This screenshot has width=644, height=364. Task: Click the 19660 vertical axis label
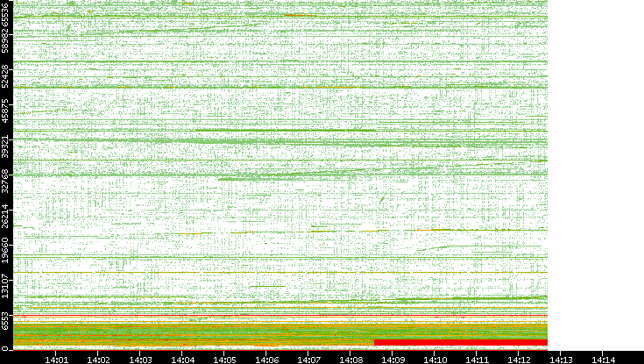pos(5,252)
